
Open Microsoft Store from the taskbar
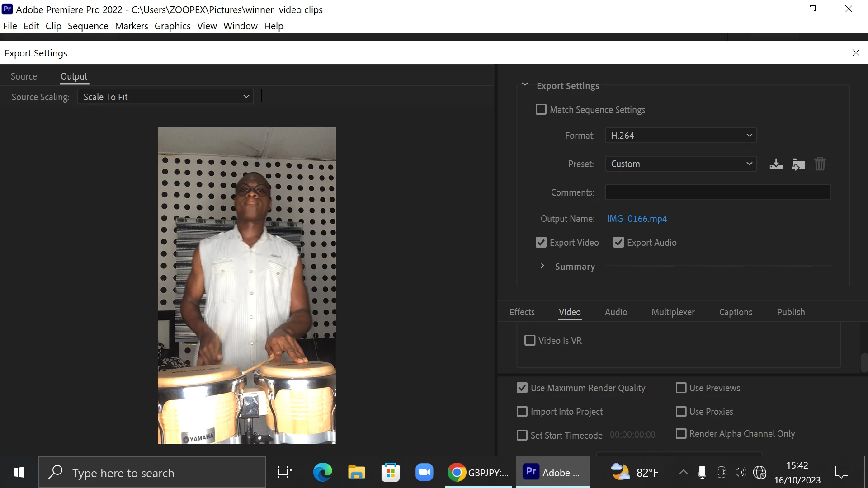coord(390,473)
